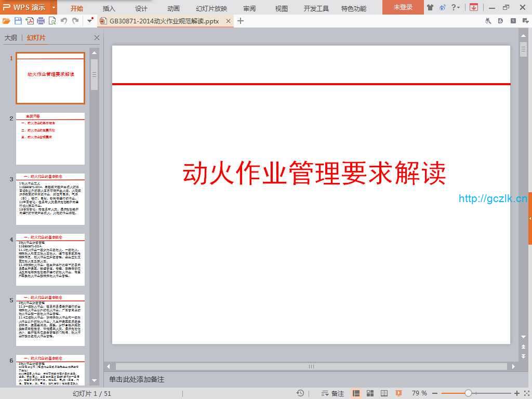The width and height of the screenshot is (532, 399).
Task: Click the Save icon in quick toolbar
Action: 18,21
